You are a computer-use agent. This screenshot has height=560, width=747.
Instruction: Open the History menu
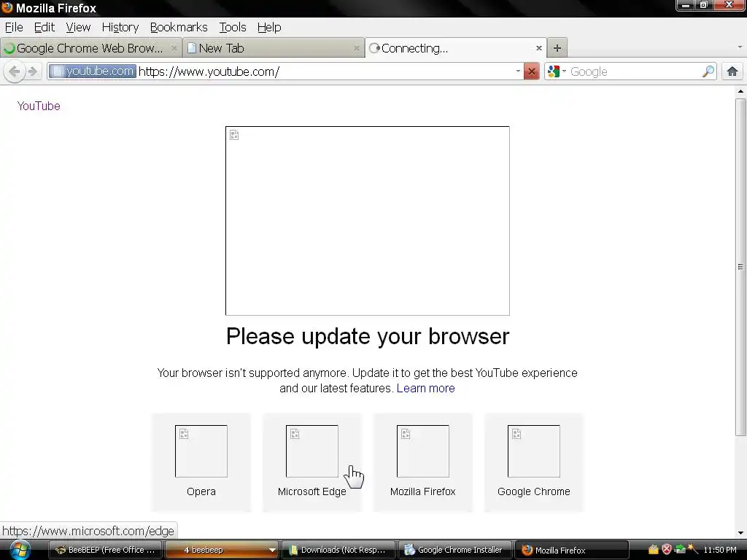[120, 27]
